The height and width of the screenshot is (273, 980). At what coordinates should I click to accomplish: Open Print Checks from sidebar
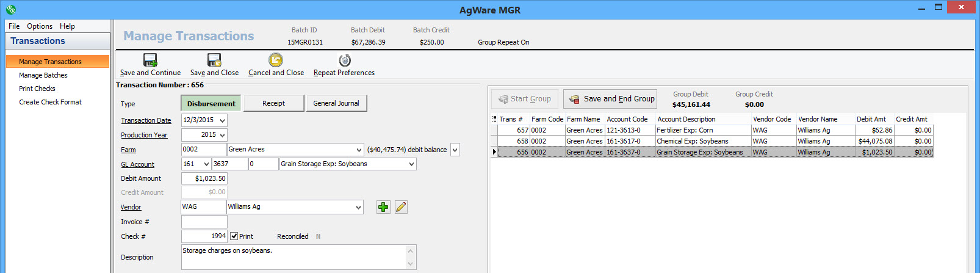click(37, 89)
